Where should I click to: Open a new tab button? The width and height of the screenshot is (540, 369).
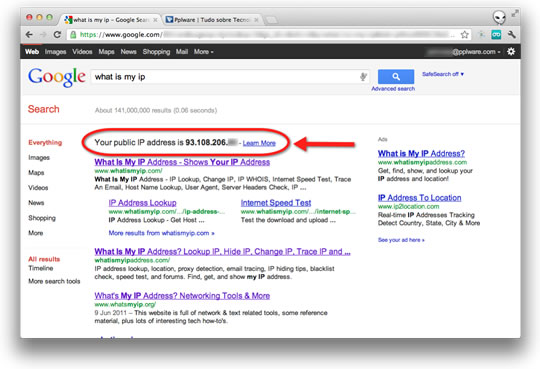(272, 20)
